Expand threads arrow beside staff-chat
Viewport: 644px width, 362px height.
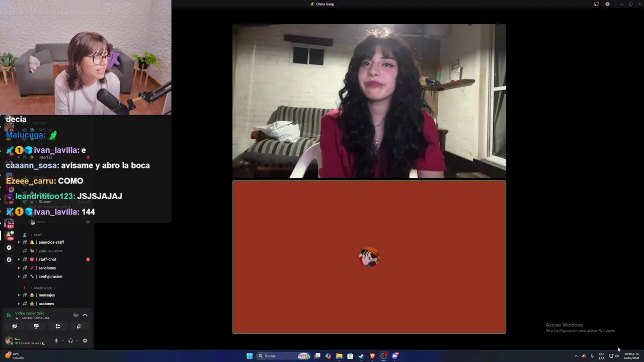(x=19, y=259)
